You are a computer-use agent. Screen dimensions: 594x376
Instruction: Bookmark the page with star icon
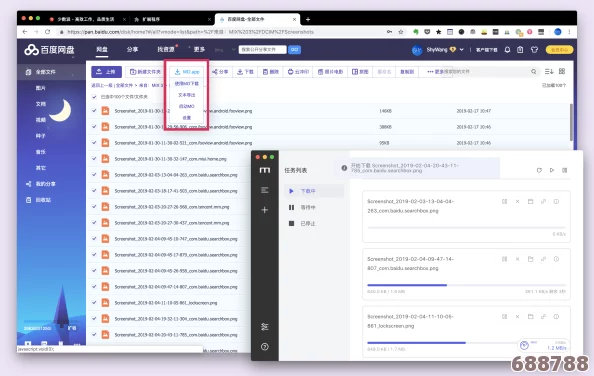tap(401, 32)
